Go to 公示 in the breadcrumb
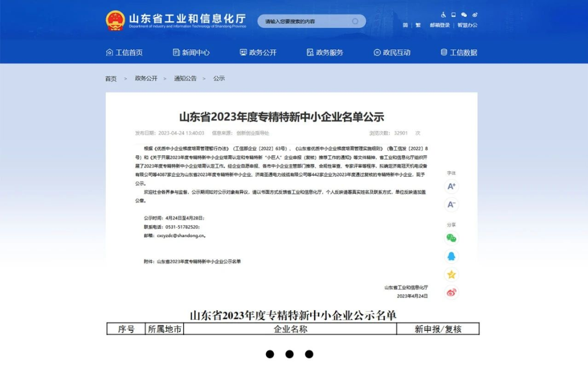The width and height of the screenshot is (588, 367). click(x=219, y=78)
